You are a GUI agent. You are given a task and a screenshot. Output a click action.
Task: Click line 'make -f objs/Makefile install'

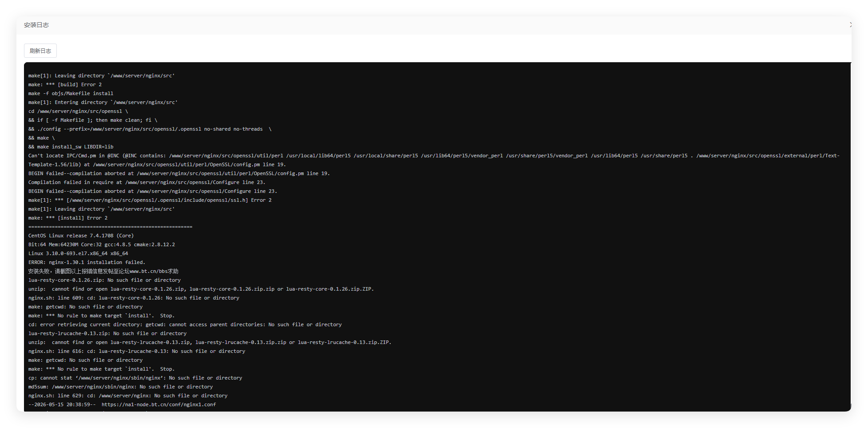click(71, 93)
